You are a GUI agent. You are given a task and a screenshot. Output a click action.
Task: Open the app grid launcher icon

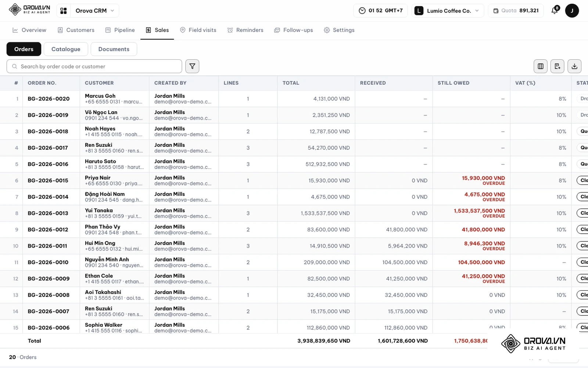[x=64, y=11]
